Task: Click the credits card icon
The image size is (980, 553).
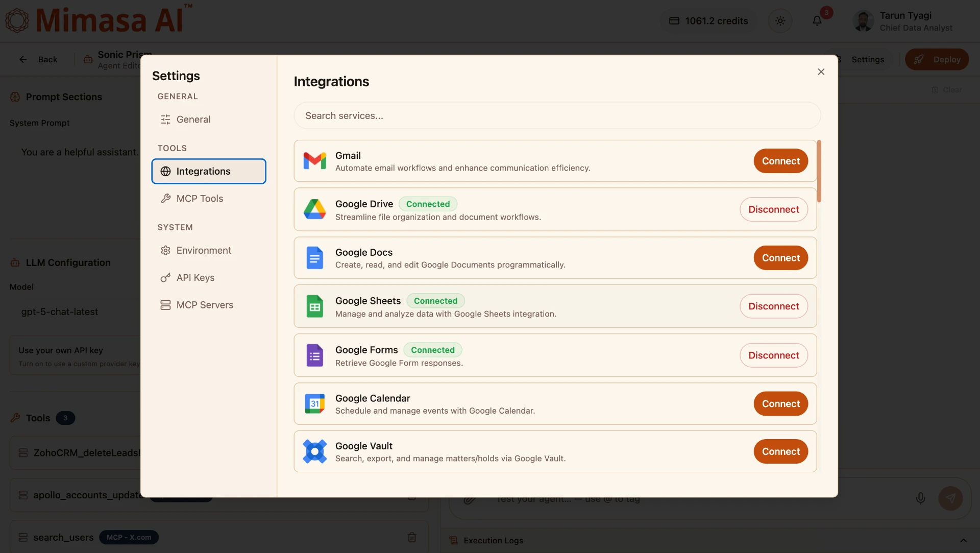Action: coord(674,21)
